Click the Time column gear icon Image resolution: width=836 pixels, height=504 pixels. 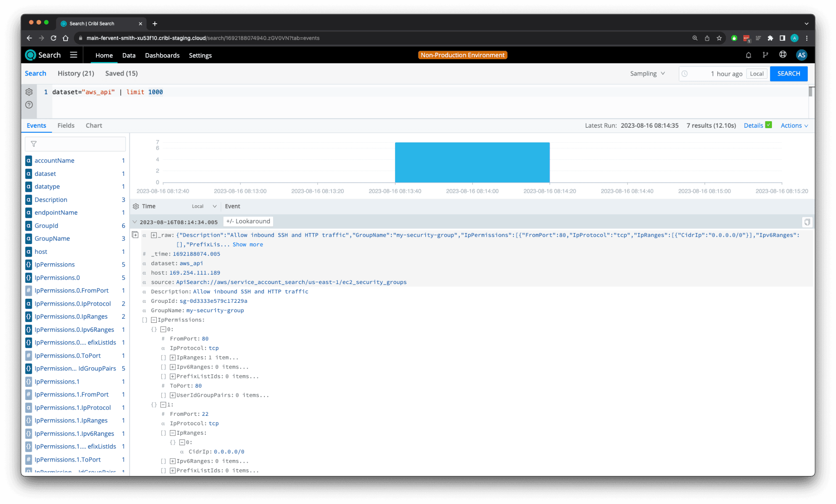[x=136, y=206]
